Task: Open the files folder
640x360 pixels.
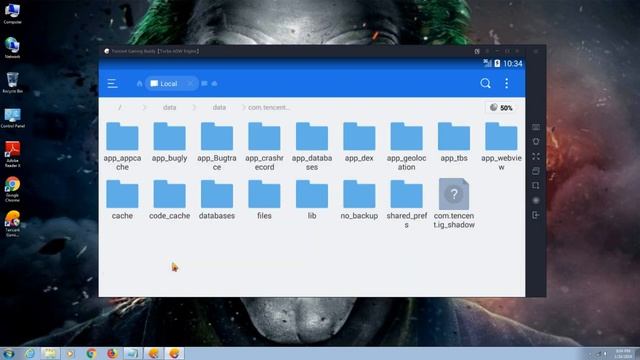Action: click(264, 200)
